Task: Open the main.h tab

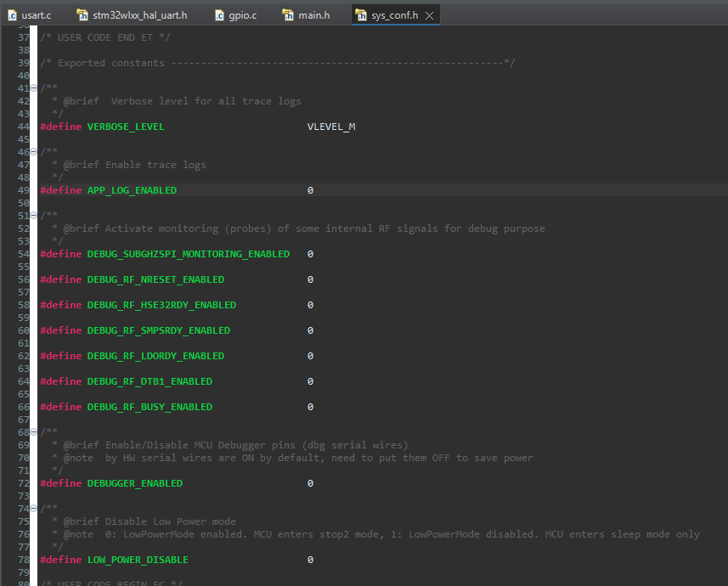Action: pos(314,15)
